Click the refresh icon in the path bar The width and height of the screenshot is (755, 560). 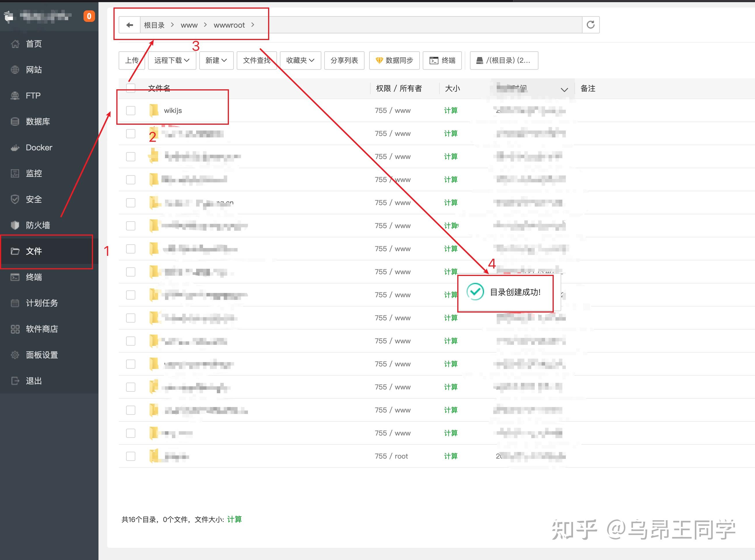click(591, 24)
